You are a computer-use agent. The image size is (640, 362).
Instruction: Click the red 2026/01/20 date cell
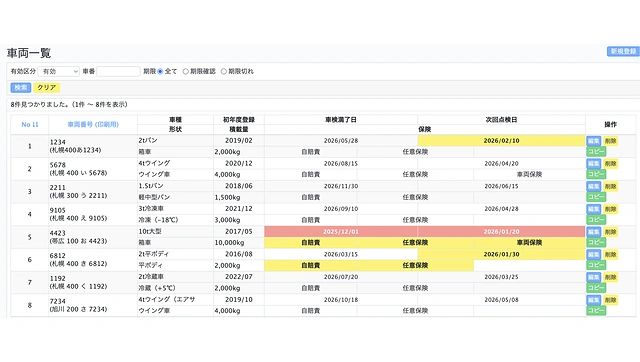point(501,231)
